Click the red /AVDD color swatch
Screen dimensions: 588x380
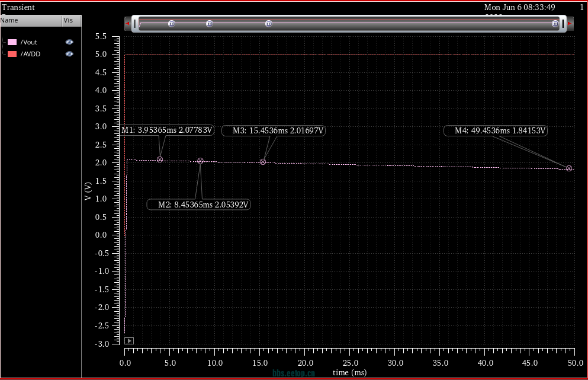(12, 54)
